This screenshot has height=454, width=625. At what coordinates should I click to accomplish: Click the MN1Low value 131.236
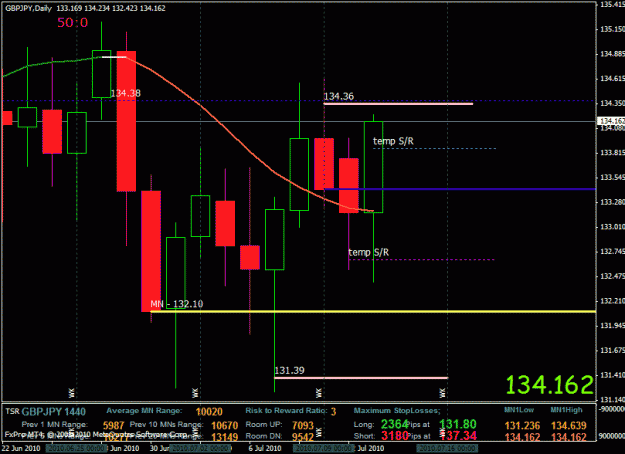[x=523, y=426]
